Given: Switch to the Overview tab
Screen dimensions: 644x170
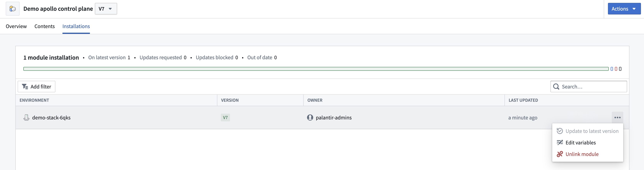Looking at the screenshot, I should pyautogui.click(x=16, y=26).
